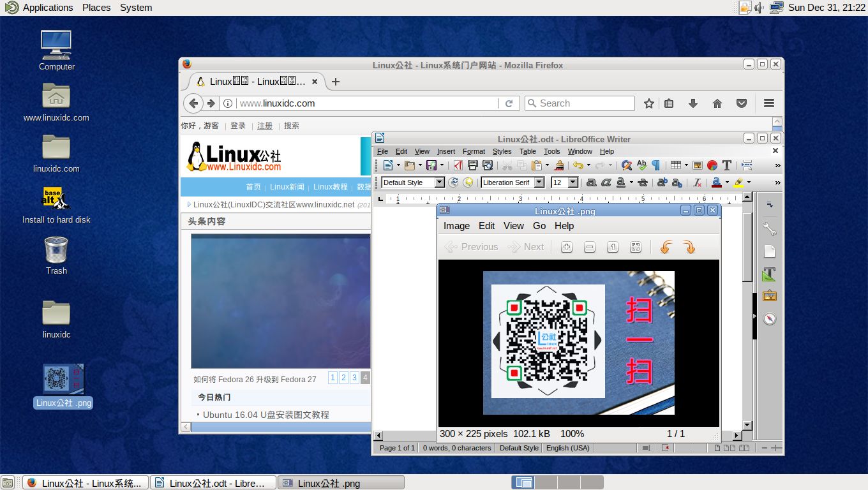Click Clear Direct Formatting icon
The height and width of the screenshot is (490, 868).
[x=697, y=182]
